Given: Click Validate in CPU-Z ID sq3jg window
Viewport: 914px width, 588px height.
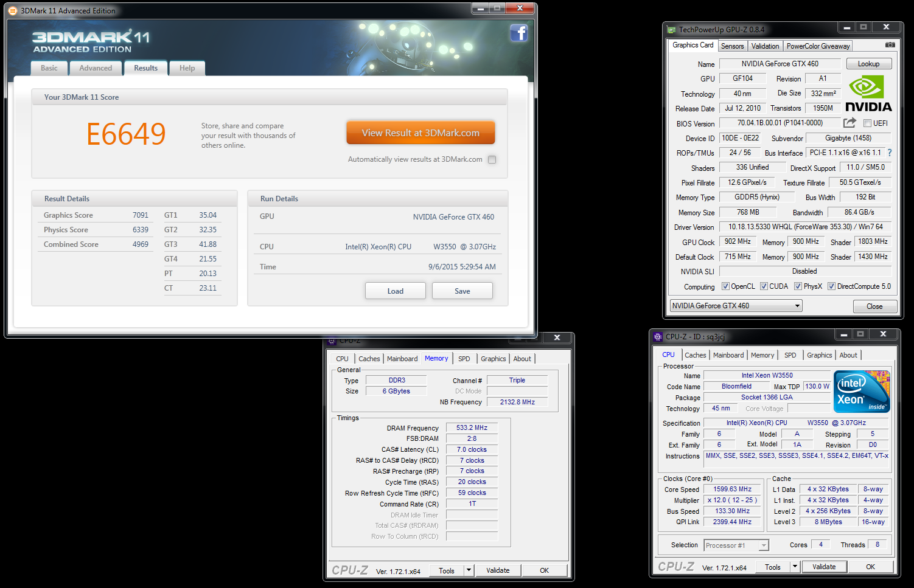Looking at the screenshot, I should [824, 567].
